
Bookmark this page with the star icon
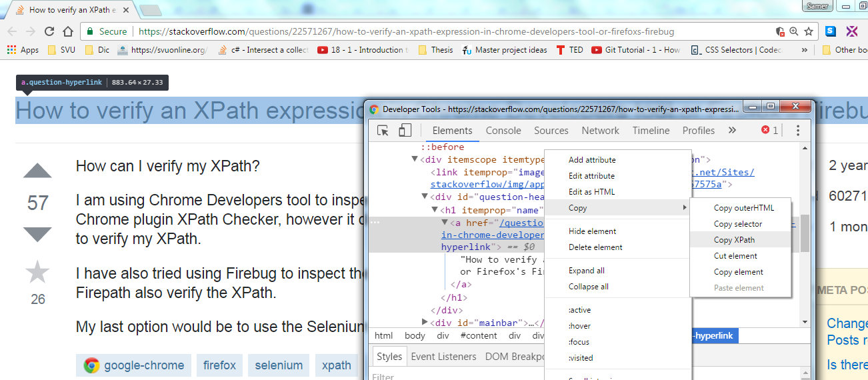(x=809, y=31)
